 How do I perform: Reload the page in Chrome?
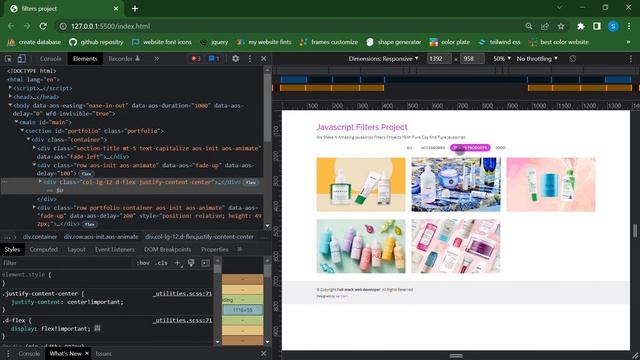[x=43, y=26]
